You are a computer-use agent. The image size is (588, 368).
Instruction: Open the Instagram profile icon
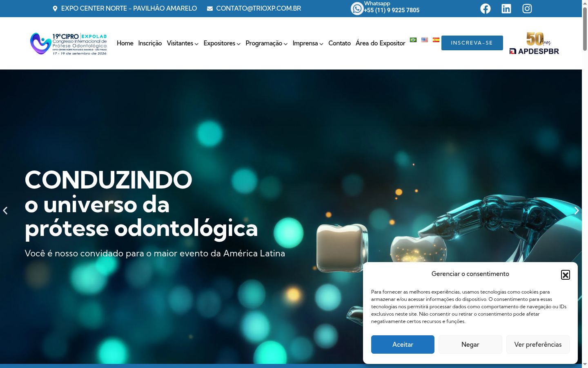(527, 9)
